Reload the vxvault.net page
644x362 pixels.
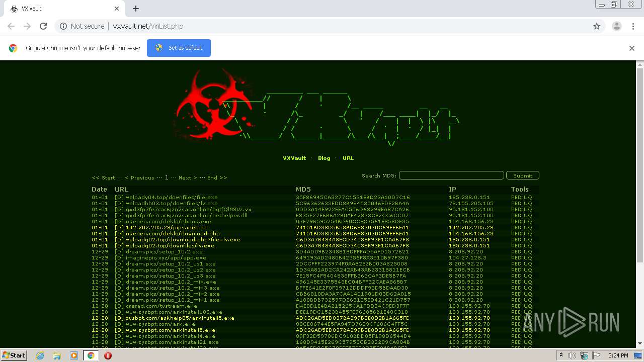[x=43, y=26]
